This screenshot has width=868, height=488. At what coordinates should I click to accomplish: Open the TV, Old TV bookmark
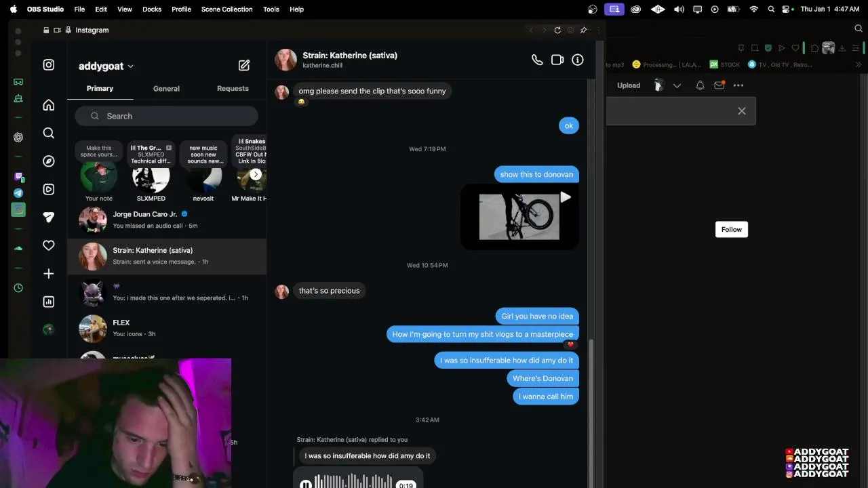click(780, 65)
